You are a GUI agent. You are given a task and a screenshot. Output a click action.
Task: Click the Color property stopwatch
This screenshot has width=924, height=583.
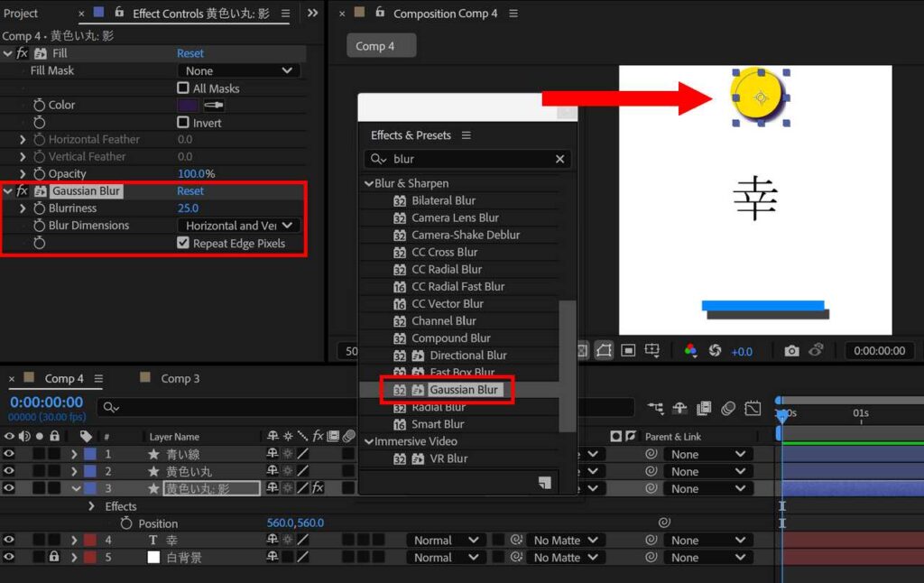(x=39, y=105)
